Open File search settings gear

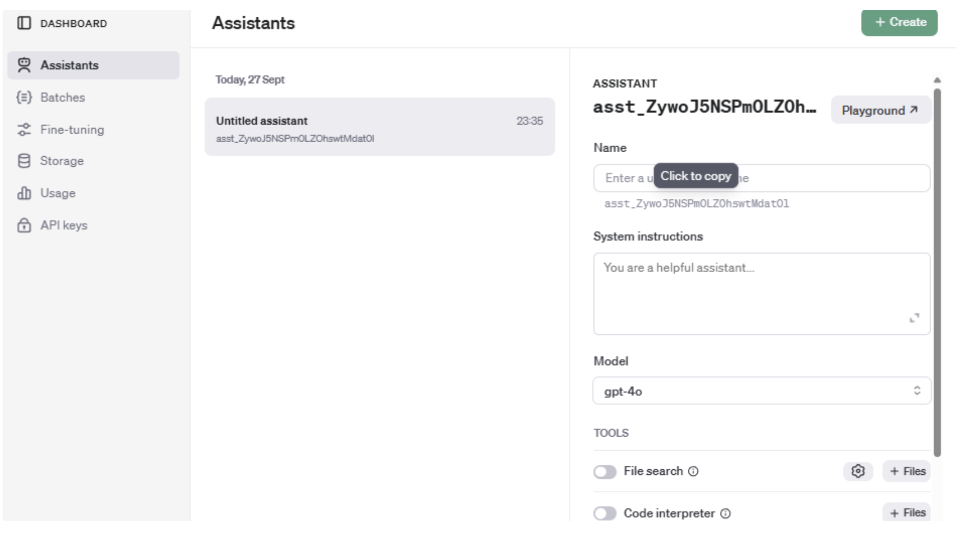point(858,471)
